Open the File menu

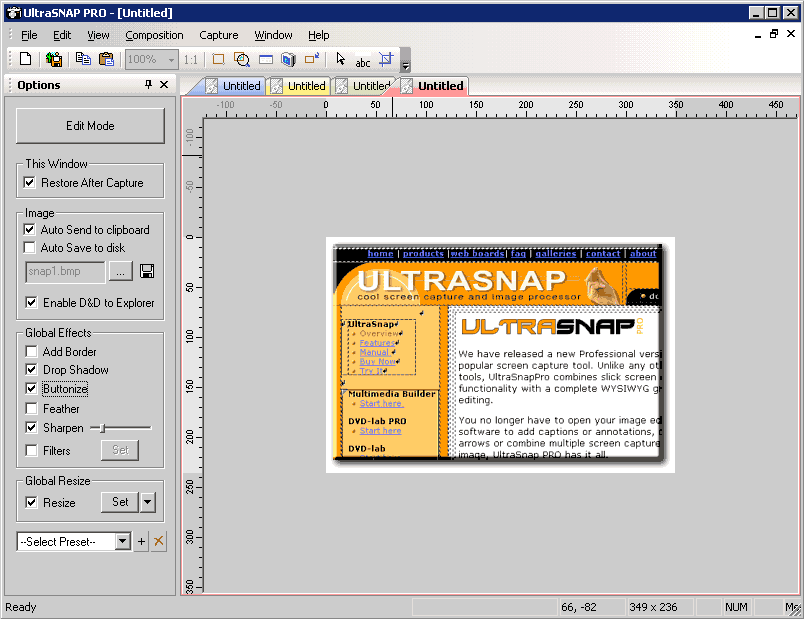click(29, 35)
